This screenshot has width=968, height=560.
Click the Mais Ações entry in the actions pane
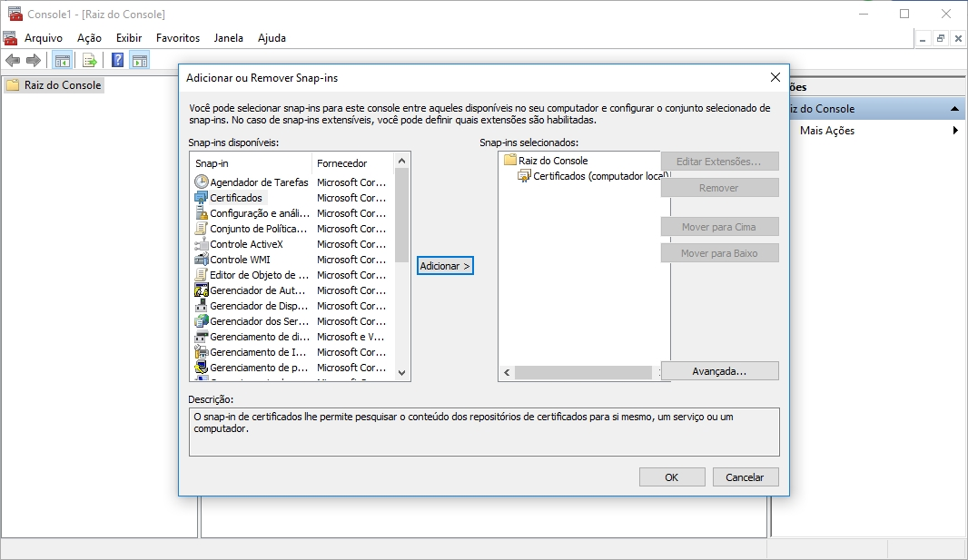coord(827,130)
